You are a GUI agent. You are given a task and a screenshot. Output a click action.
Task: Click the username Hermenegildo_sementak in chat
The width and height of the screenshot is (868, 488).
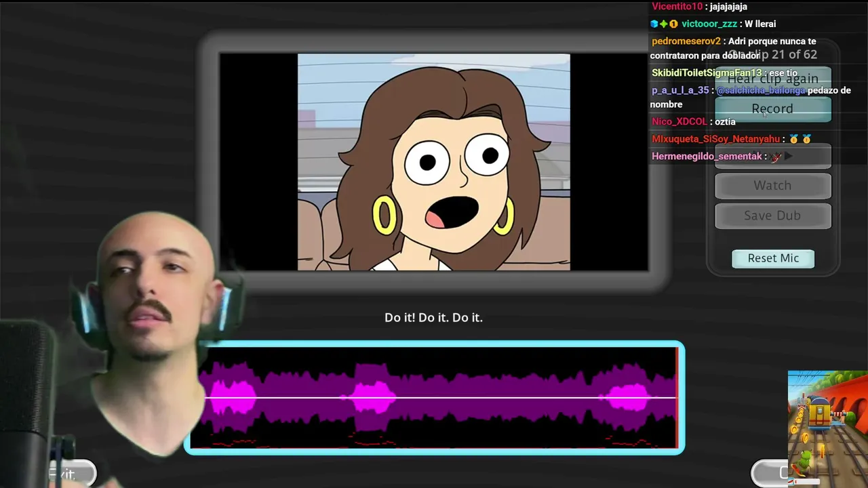[707, 157]
